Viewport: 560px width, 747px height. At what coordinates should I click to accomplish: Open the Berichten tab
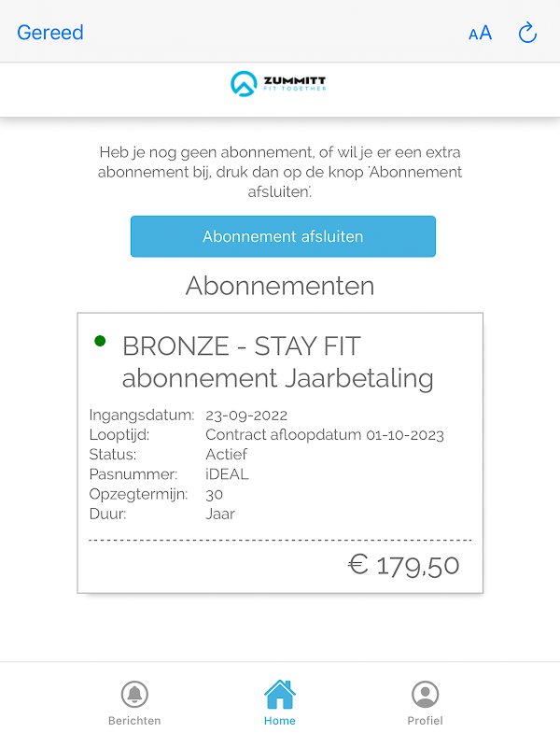coord(134,703)
